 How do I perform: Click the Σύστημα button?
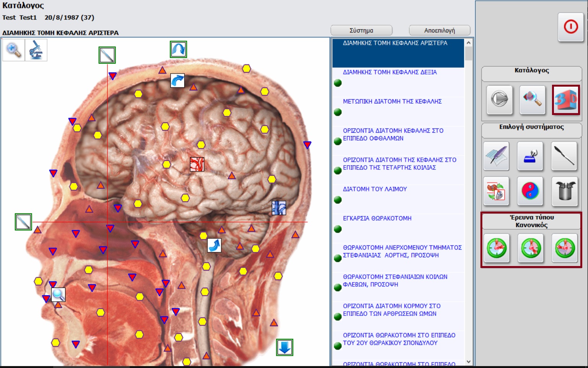tap(361, 30)
